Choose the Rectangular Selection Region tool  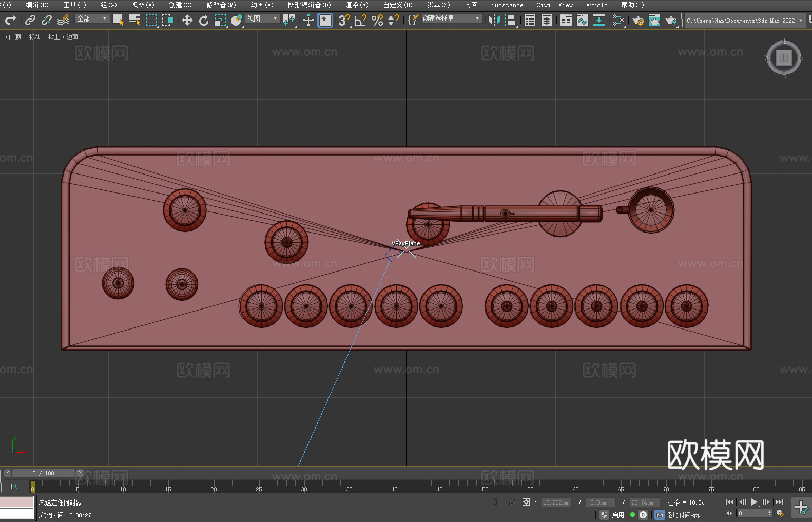click(151, 20)
